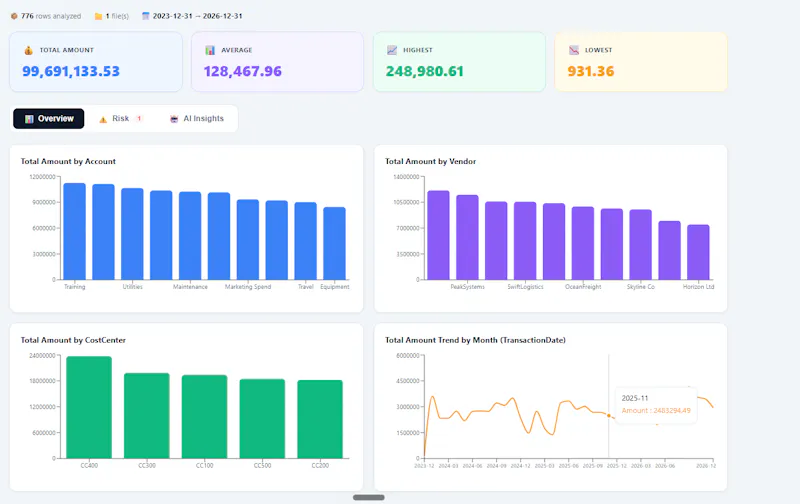Click the CC100 bar in CostCenter chart

[x=205, y=417]
